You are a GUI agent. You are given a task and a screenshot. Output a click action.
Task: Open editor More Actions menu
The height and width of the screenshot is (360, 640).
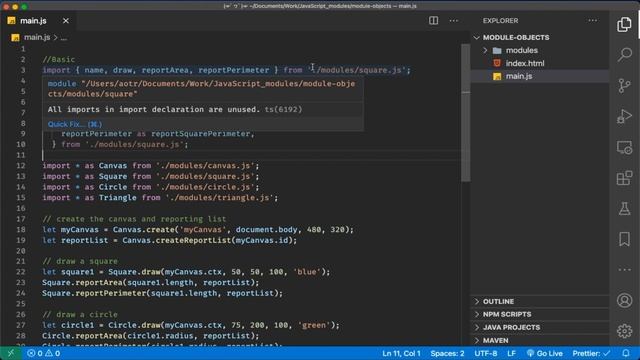(453, 20)
